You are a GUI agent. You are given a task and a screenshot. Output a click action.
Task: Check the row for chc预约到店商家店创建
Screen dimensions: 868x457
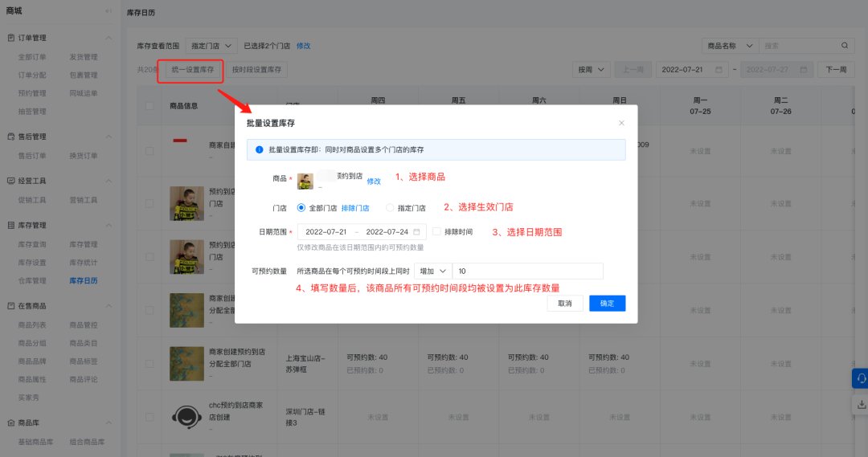point(149,417)
